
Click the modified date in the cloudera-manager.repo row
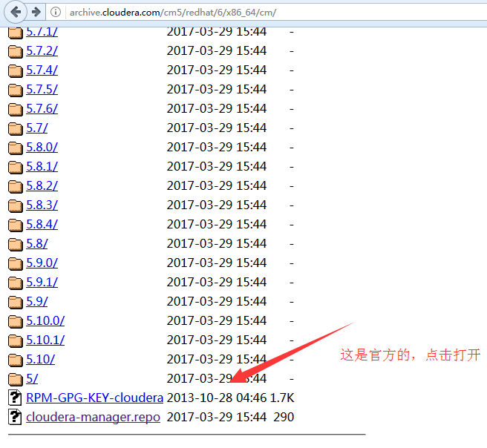click(x=217, y=417)
